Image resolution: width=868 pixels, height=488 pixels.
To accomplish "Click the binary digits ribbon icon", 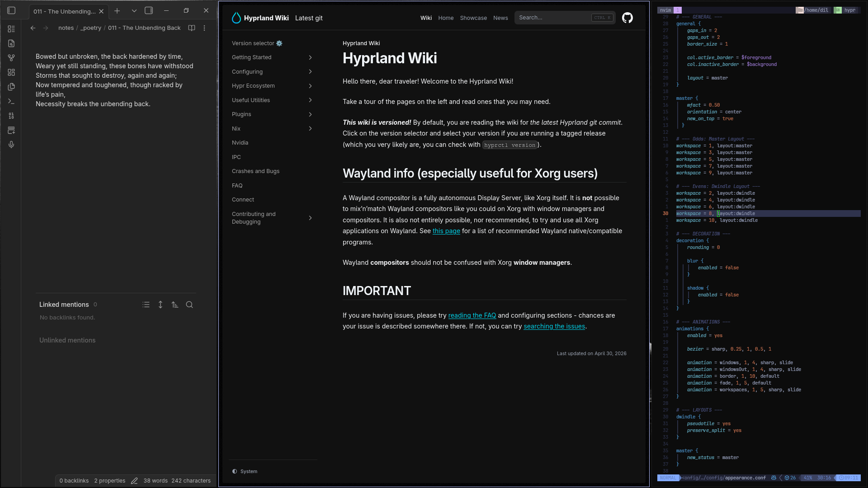I will [11, 116].
